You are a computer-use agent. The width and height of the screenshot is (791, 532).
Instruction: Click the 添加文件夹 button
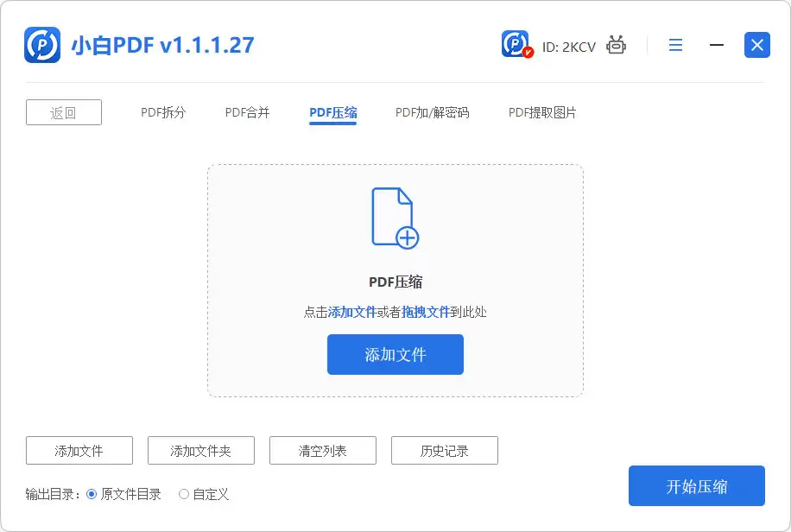pyautogui.click(x=201, y=450)
